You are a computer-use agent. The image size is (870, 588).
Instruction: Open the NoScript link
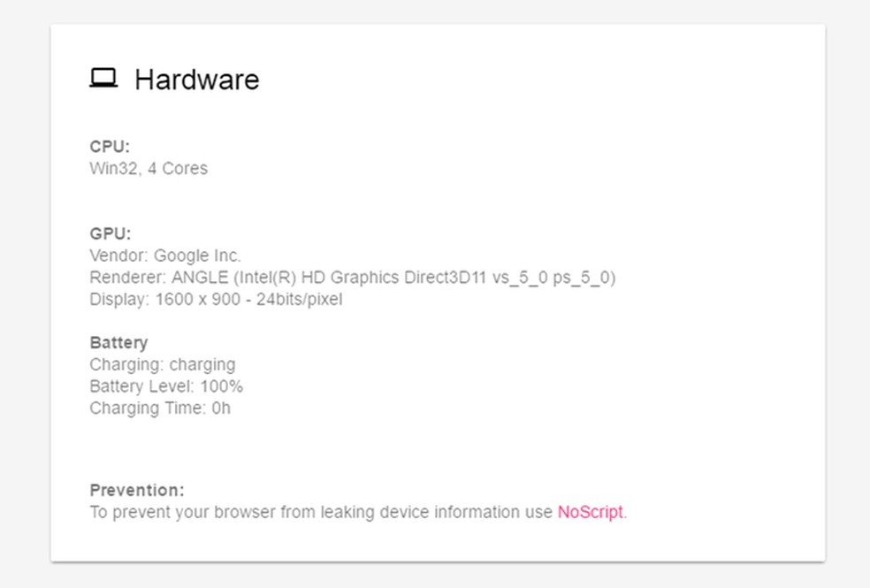[x=590, y=512]
